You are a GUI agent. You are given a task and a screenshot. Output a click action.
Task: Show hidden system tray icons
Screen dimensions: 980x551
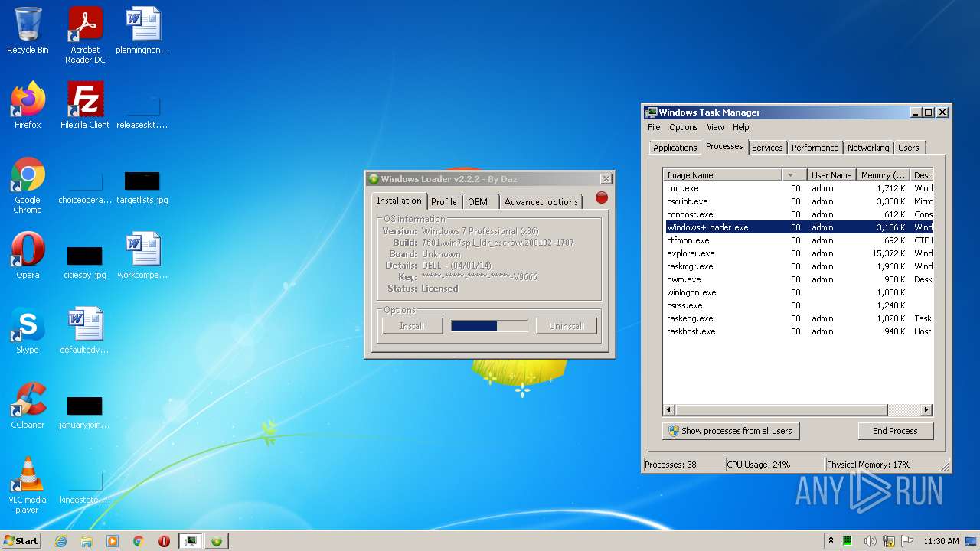point(831,540)
